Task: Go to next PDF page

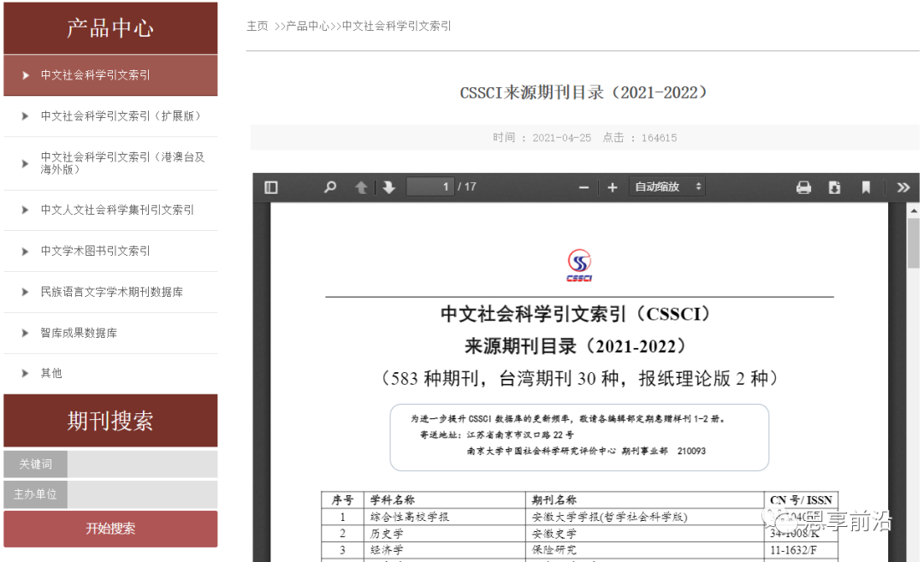Action: (389, 187)
